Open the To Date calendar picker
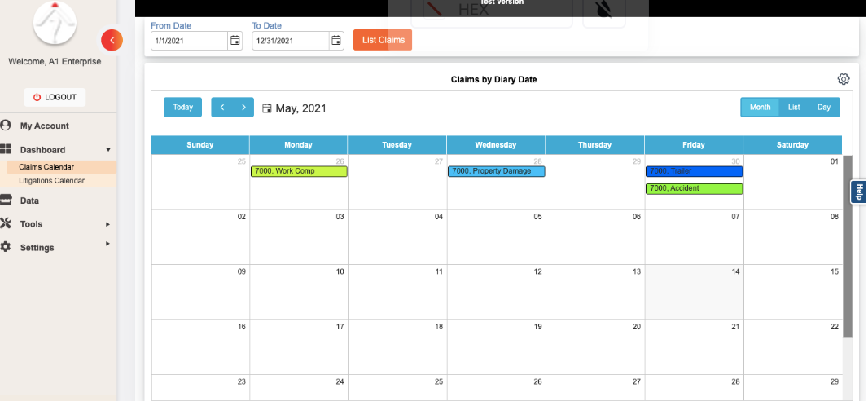 tap(336, 40)
